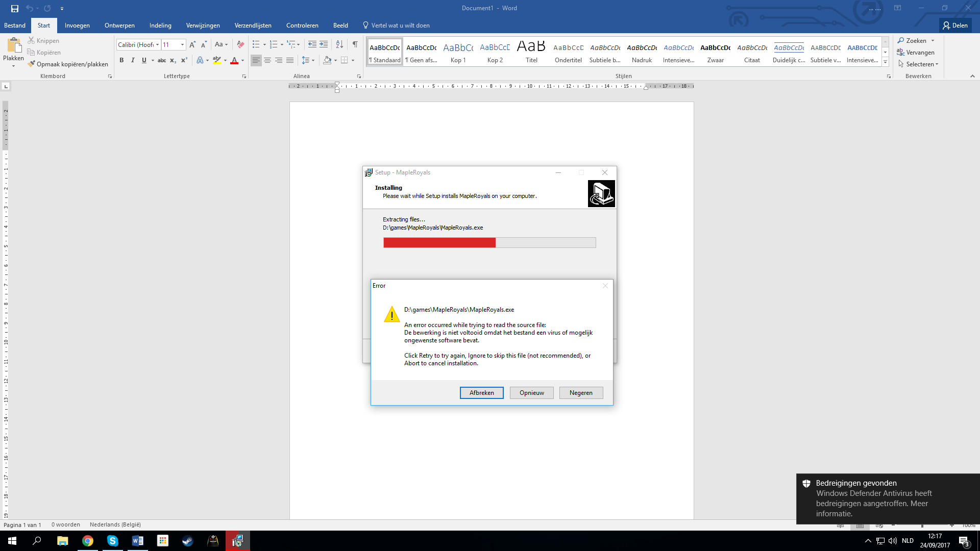Apply red font color swatch
This screenshot has width=980, height=551.
point(234,60)
